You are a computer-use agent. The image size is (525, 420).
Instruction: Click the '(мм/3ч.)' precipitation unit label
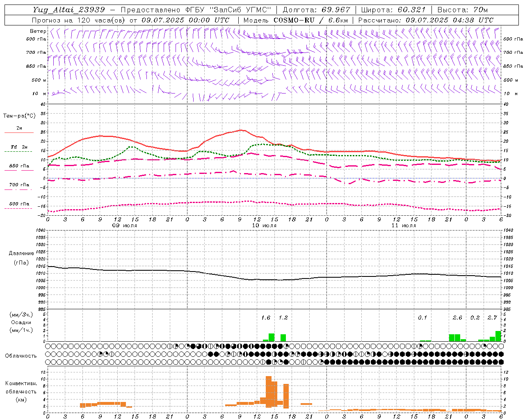[x=21, y=315]
